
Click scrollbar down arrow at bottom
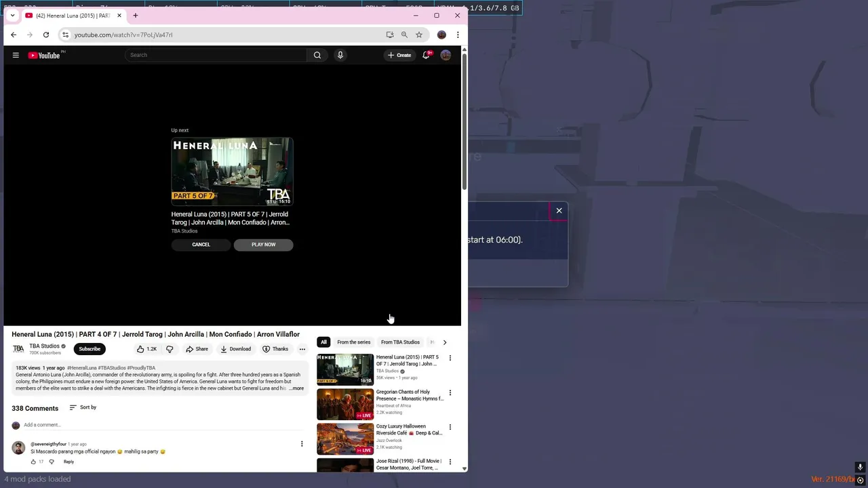coord(465,468)
